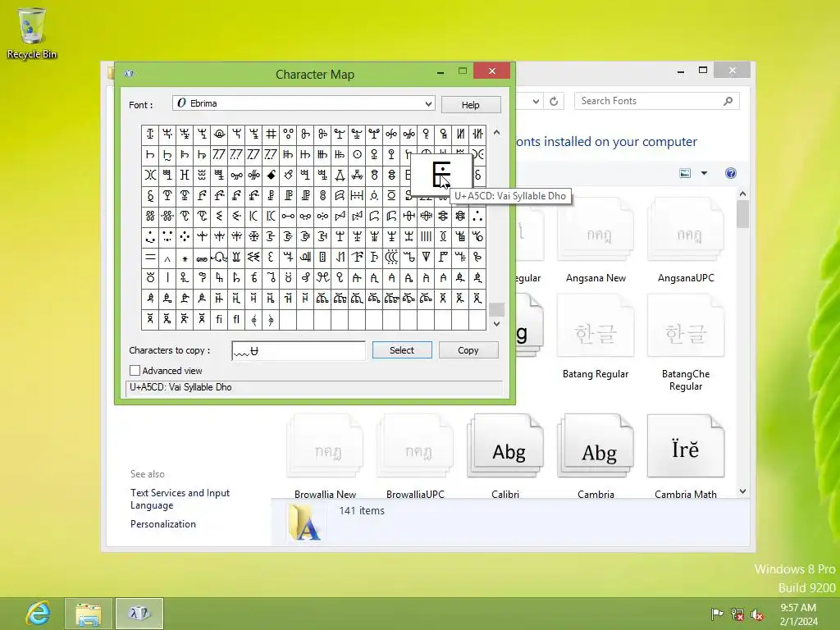Click the Select button
Screen dimensions: 840x630
pyautogui.click(x=402, y=349)
